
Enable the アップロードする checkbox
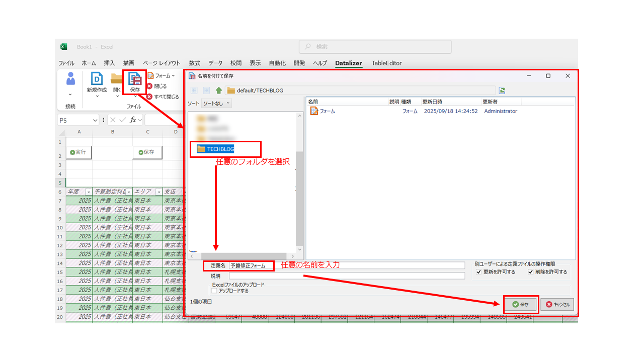point(214,291)
